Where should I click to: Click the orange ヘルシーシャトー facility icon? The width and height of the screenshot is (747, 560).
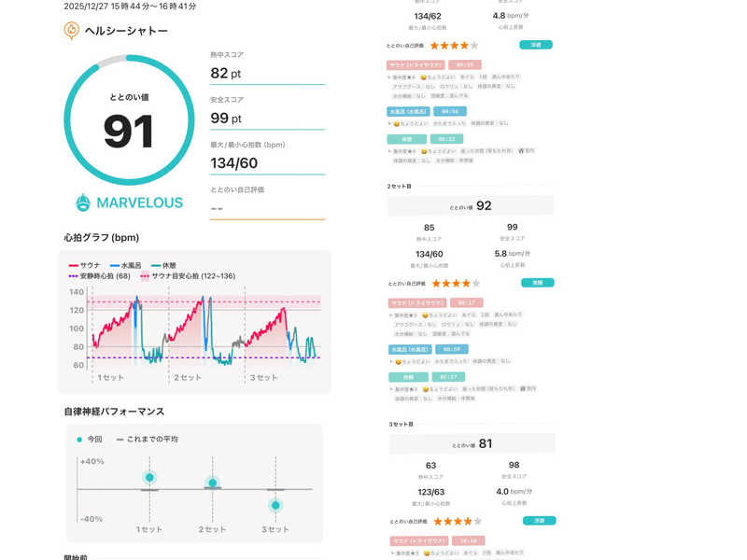72,31
